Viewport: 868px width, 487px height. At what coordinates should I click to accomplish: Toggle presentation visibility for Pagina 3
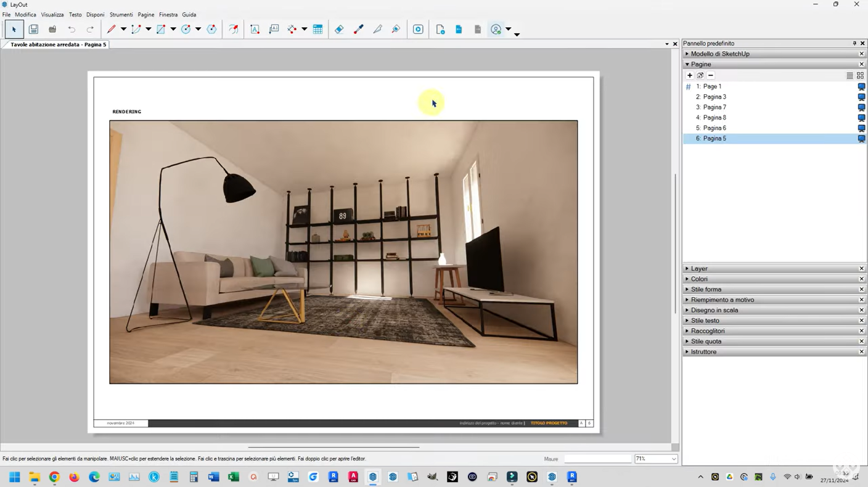tap(861, 97)
